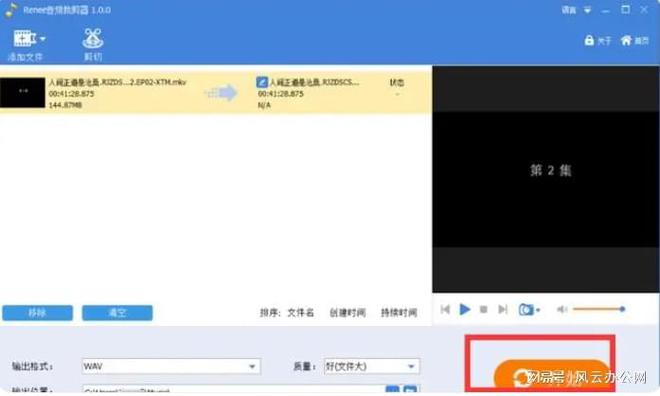
Task: Open the Cut (剪切) scissors tool
Action: tap(93, 45)
